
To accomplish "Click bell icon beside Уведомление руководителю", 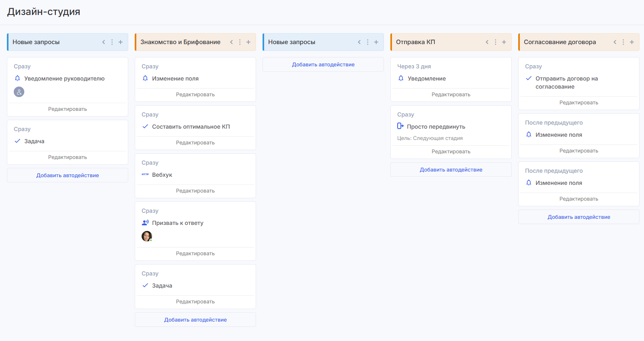I will pos(17,78).
